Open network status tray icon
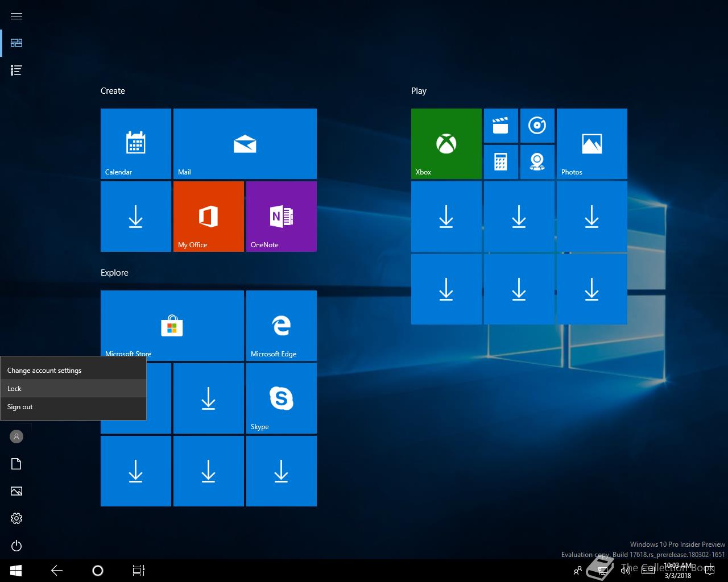This screenshot has height=582, width=728. pos(603,571)
